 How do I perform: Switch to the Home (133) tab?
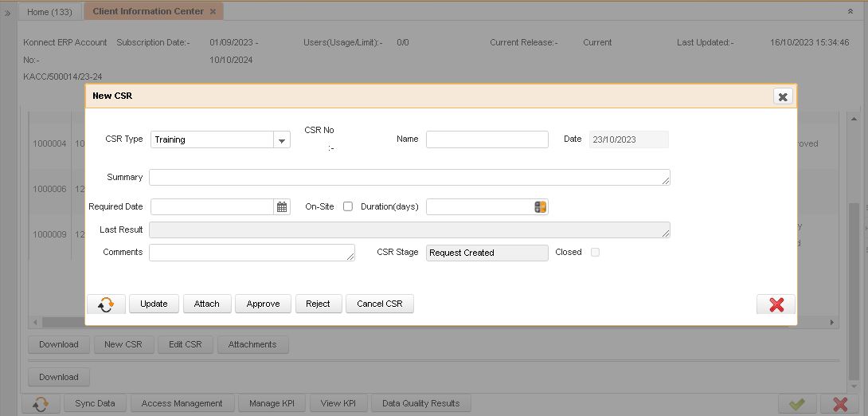[49, 12]
